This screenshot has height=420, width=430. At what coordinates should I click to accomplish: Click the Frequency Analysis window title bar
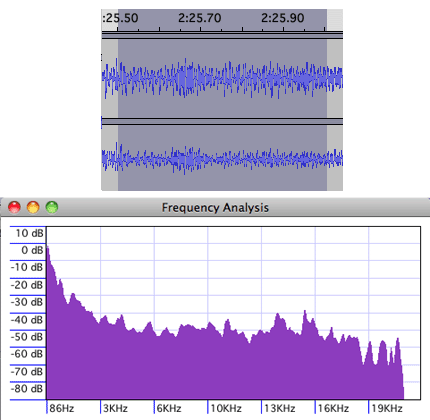point(215,207)
